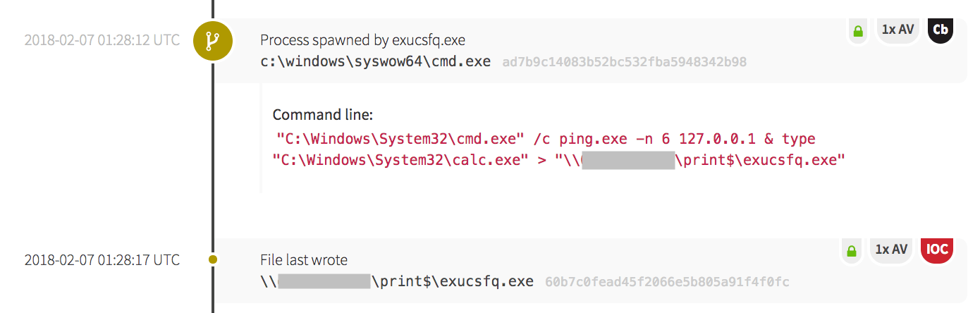The height and width of the screenshot is (313, 980).
Task: Click the "Command line:" label
Action: [x=323, y=115]
